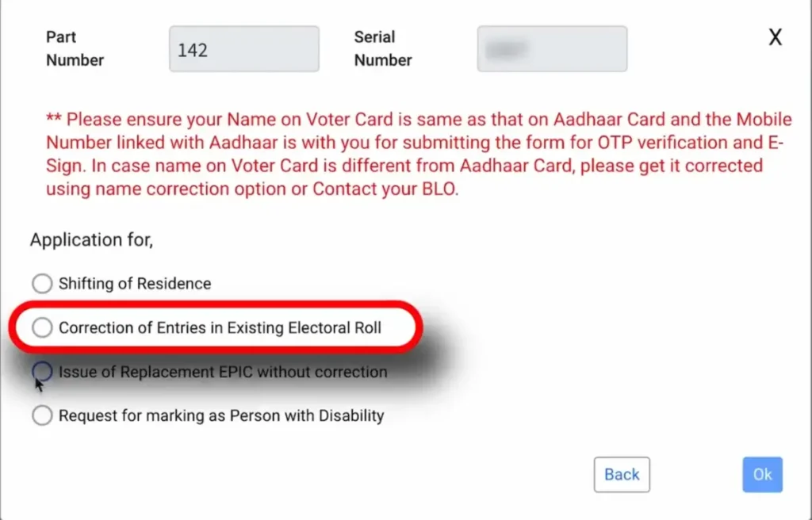Choose Correction of Entries in Existing Electoral Roll radio
The image size is (812, 520).
pyautogui.click(x=42, y=327)
